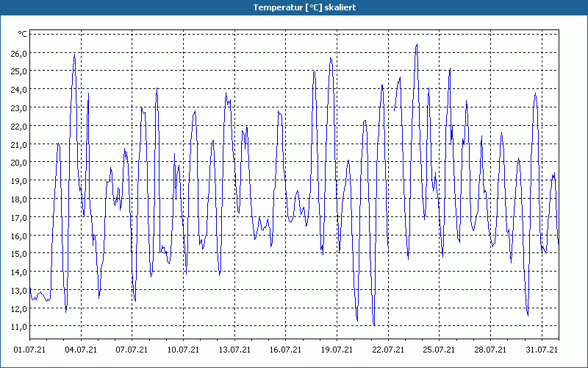Viewport: 588px width, 368px height.
Task: Click the °C unit label on the axis
Action: (x=23, y=34)
